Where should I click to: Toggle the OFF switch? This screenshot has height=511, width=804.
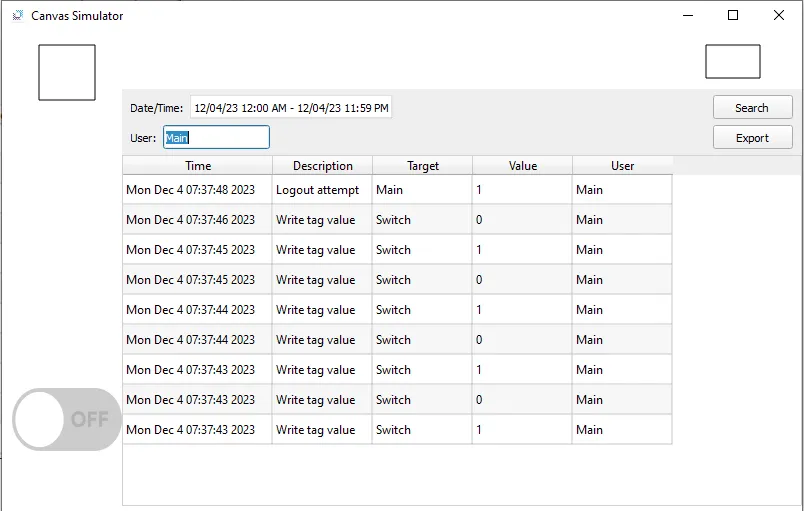pos(67,419)
